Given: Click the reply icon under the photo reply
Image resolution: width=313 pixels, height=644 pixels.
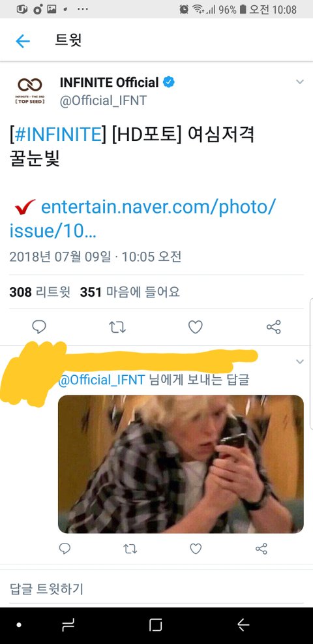Looking at the screenshot, I should [65, 548].
